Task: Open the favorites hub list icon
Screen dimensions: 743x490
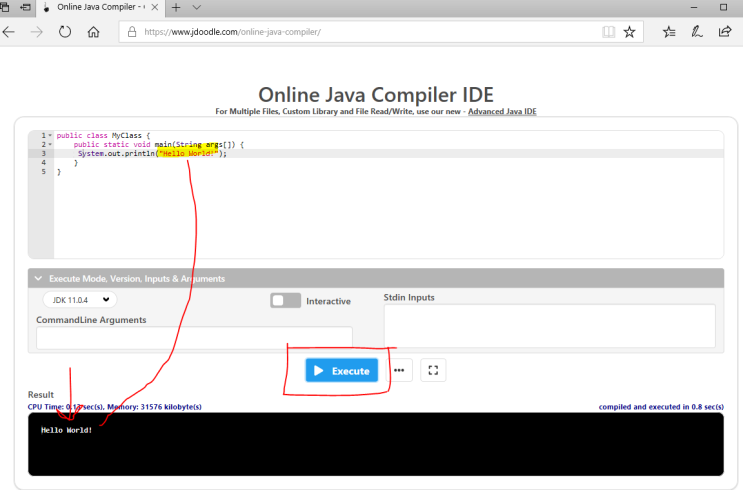Action: 669,32
